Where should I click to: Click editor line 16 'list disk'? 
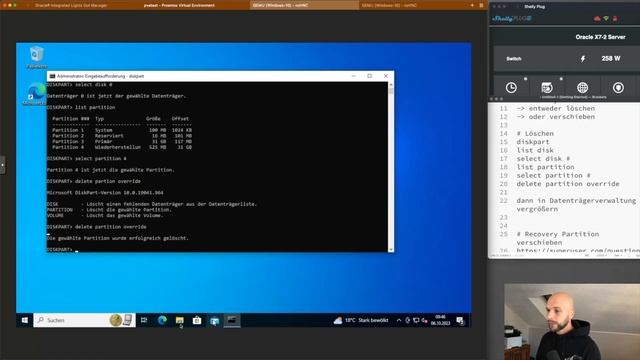(x=535, y=150)
